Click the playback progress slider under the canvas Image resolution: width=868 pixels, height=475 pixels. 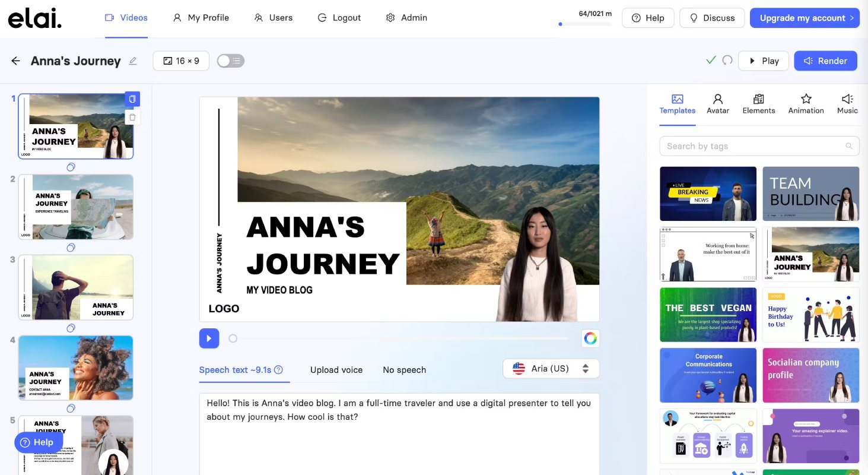400,338
